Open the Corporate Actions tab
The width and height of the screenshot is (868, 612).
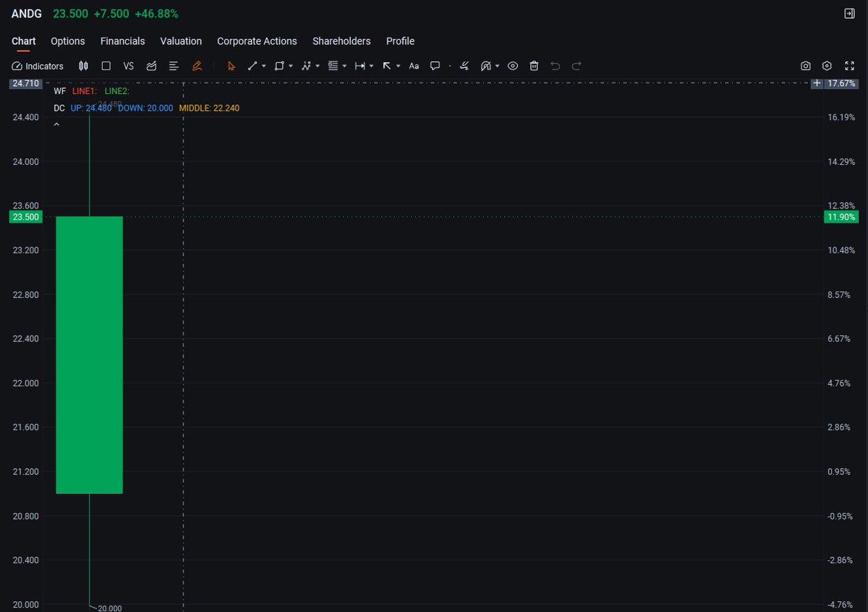(x=257, y=41)
